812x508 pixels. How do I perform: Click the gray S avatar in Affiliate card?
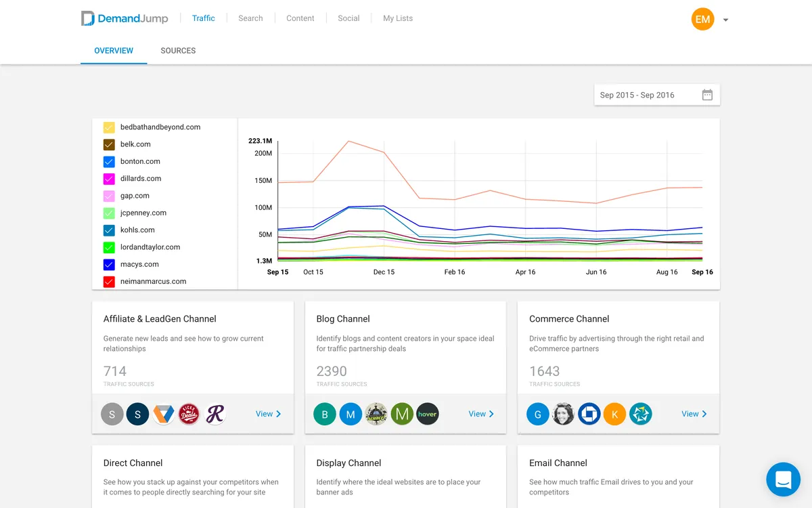pos(112,414)
